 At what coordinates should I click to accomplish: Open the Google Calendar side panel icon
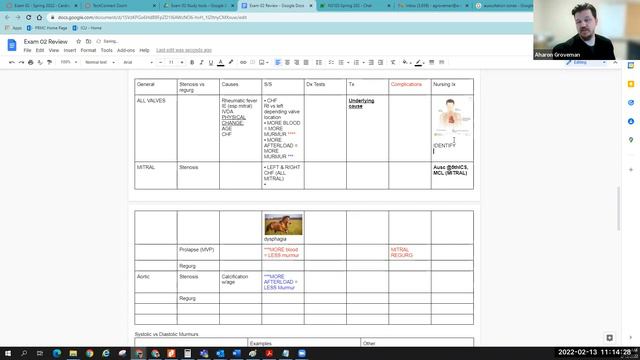(631, 65)
